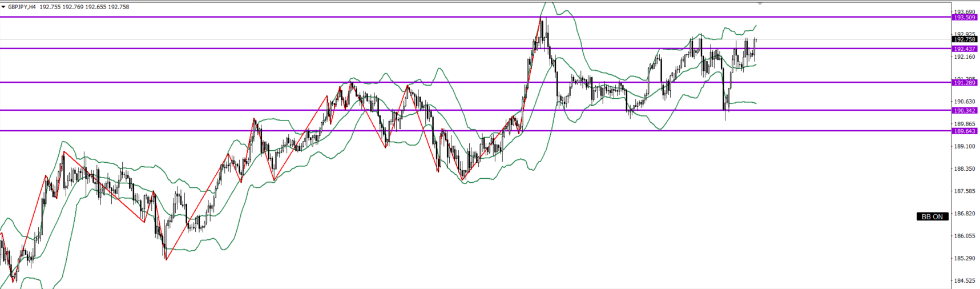980x289 pixels.
Task: Click the gray chart shift triangle marker
Action: pos(760,3)
